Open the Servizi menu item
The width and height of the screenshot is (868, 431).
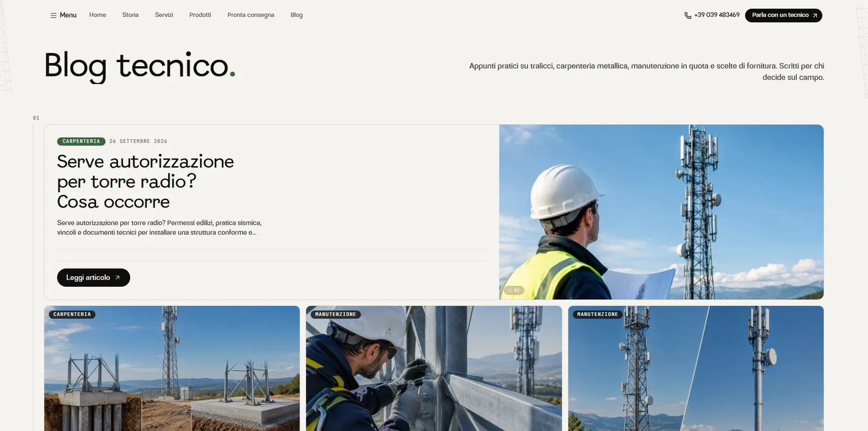coord(164,15)
